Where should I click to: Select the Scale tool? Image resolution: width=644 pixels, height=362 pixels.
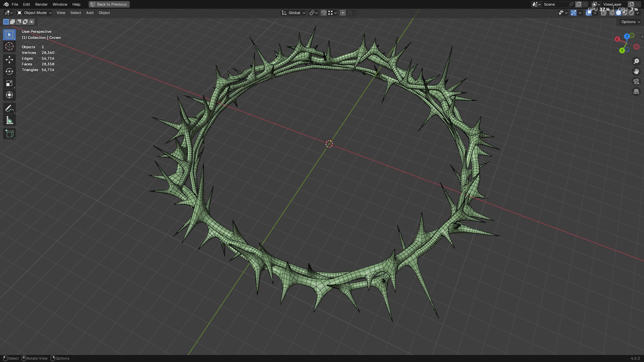[9, 83]
